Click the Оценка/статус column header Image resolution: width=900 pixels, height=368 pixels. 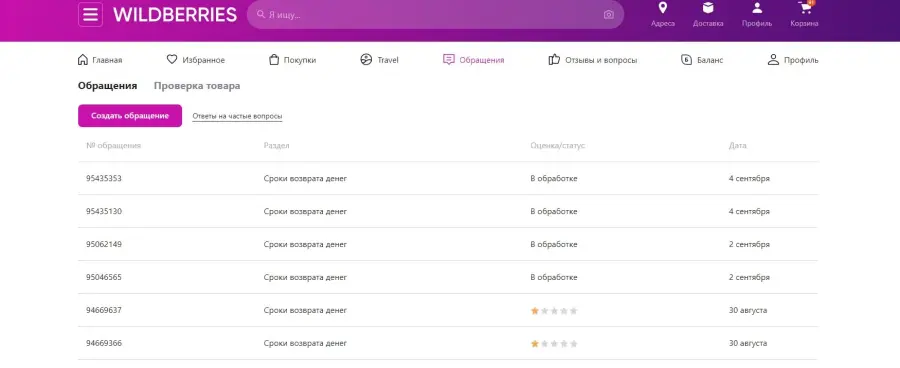pyautogui.click(x=557, y=146)
